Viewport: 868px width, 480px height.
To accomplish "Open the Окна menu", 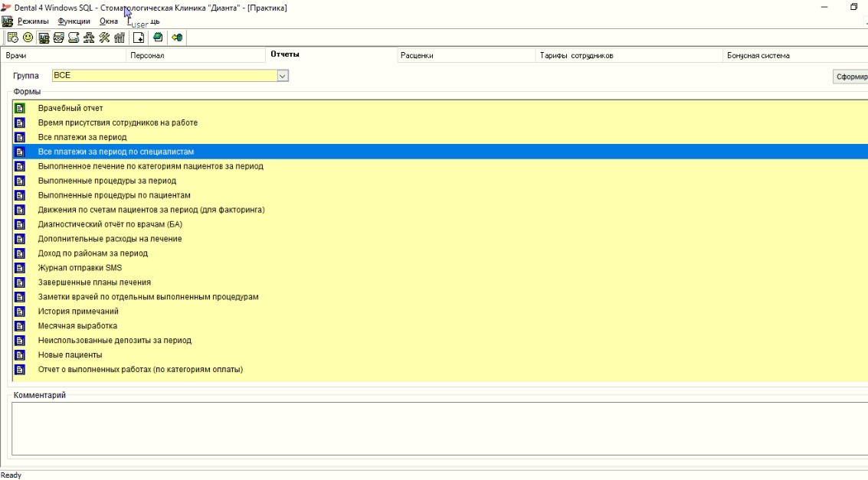I will point(109,21).
